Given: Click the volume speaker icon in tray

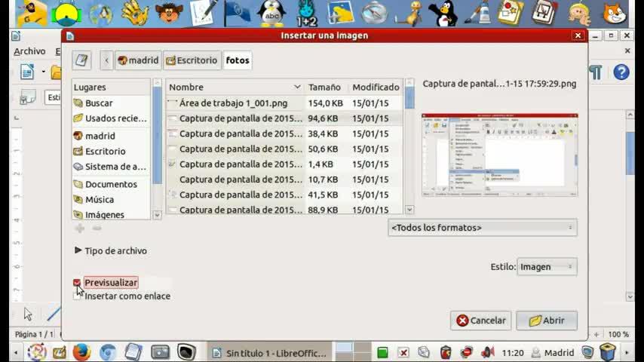Looking at the screenshot, I should 487,352.
